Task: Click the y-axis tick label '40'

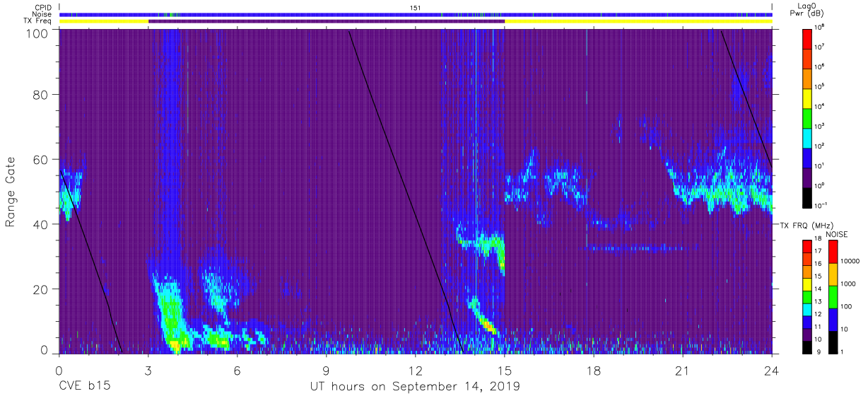Action: (x=40, y=224)
